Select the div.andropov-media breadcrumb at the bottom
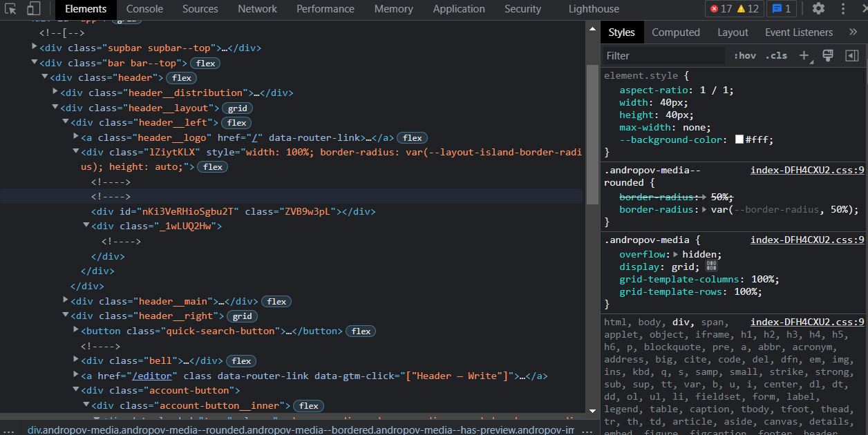 coord(301,429)
